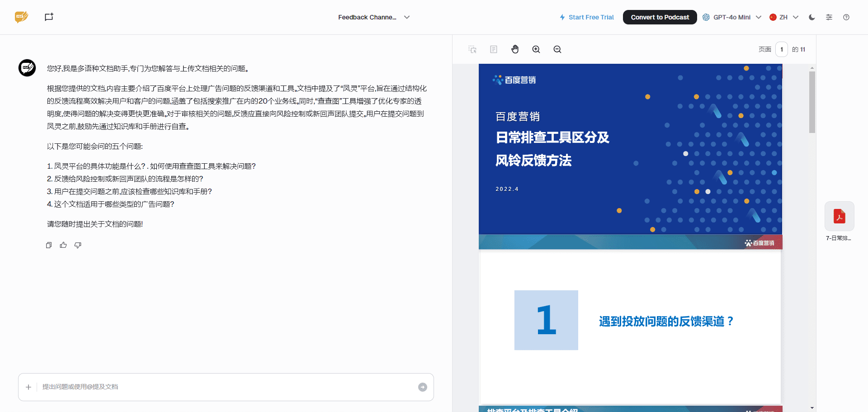This screenshot has width=868, height=412.
Task: Click suggested question about 哪些类型的广告问题
Action: click(111, 204)
